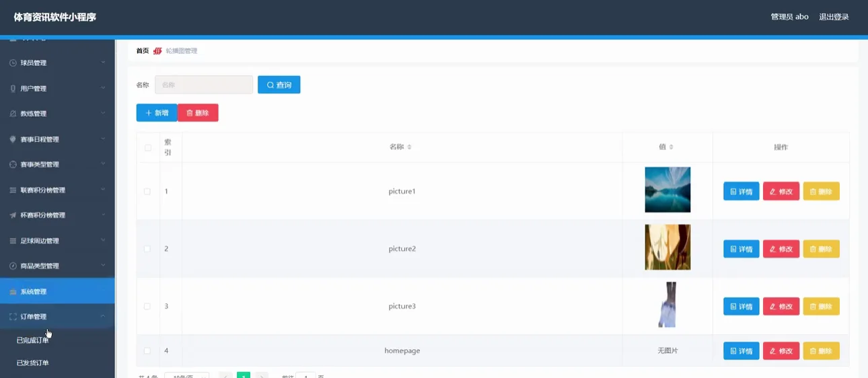This screenshot has height=378, width=868.
Task: Click the 管理员 abo user label
Action: coord(789,17)
